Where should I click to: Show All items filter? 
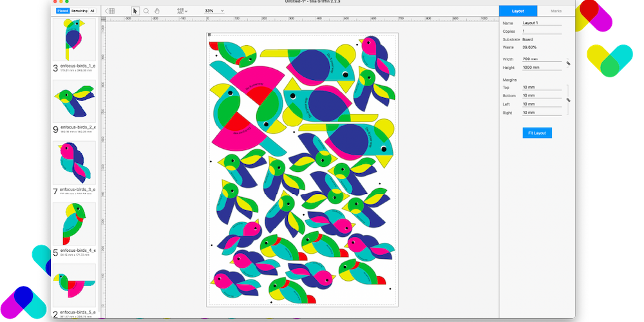(x=92, y=11)
